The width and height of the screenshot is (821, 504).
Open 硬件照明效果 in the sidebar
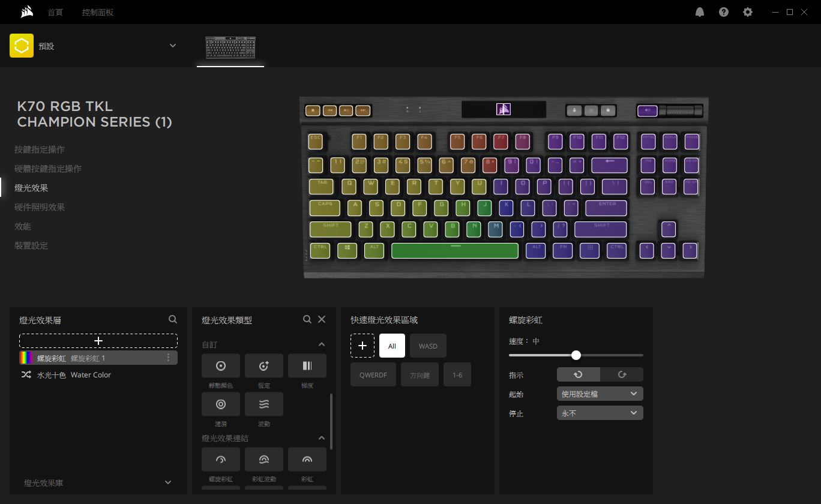40,207
